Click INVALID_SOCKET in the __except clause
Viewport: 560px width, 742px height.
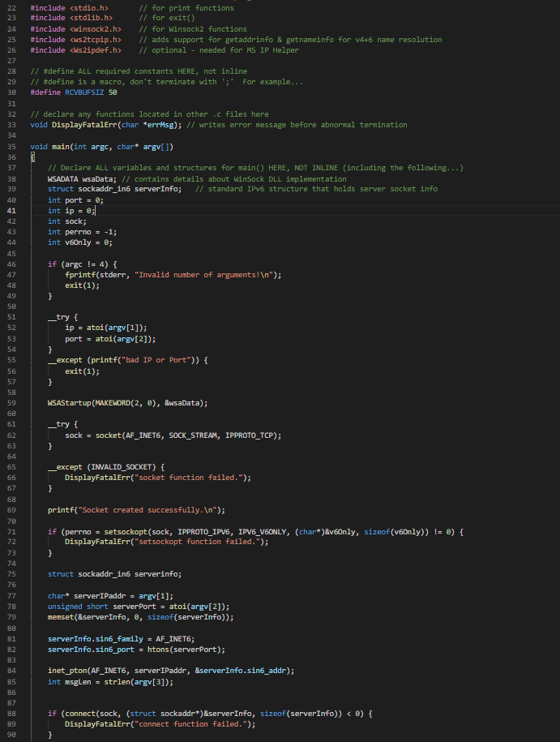coord(121,467)
